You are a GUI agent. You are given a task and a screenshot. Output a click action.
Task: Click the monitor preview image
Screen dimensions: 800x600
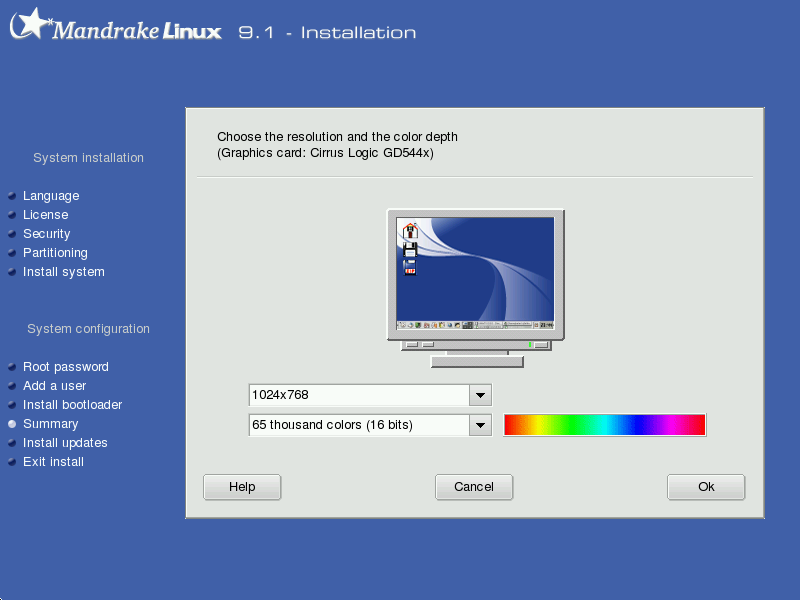pos(476,288)
